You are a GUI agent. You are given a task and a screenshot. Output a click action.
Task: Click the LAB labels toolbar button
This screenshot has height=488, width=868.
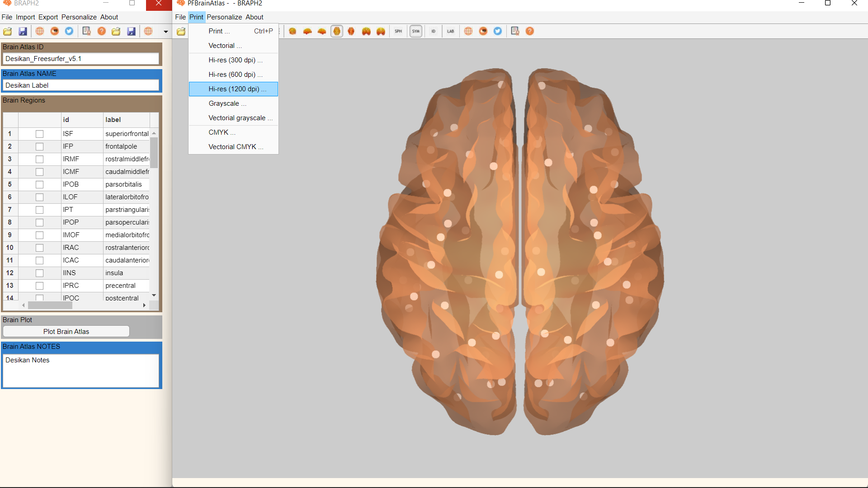pos(450,31)
